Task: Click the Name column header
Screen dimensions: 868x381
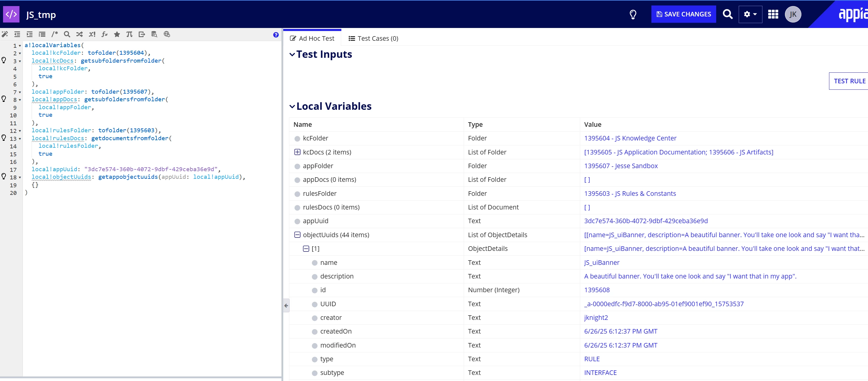Action: (302, 124)
